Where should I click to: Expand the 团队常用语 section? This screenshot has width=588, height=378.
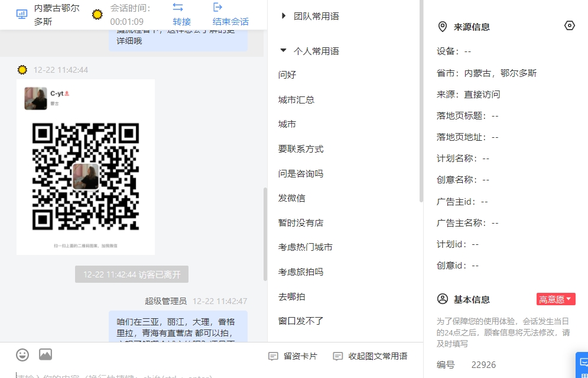(284, 16)
